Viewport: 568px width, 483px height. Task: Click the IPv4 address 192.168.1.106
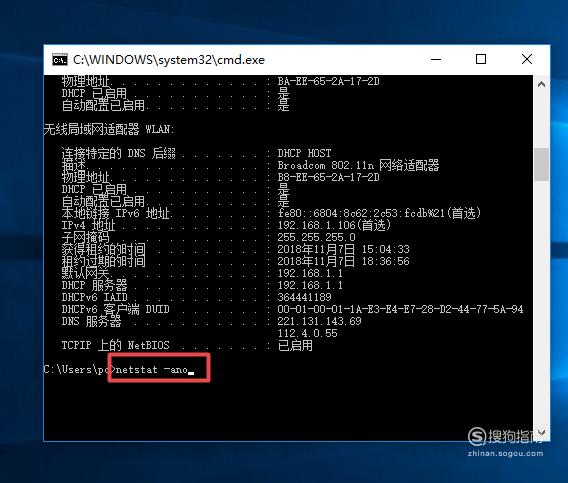pyautogui.click(x=316, y=225)
